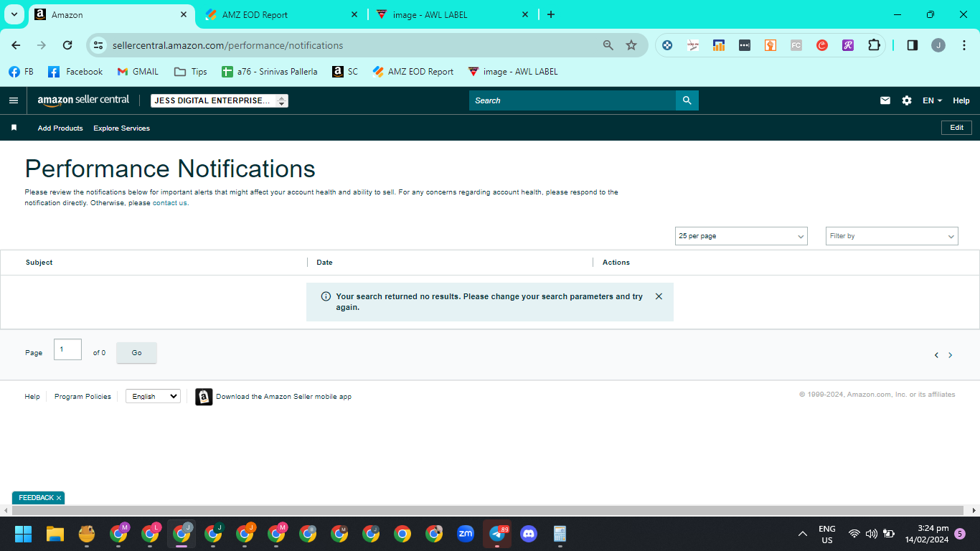Open the Facebook bookmark
980x551 pixels.
click(75, 72)
